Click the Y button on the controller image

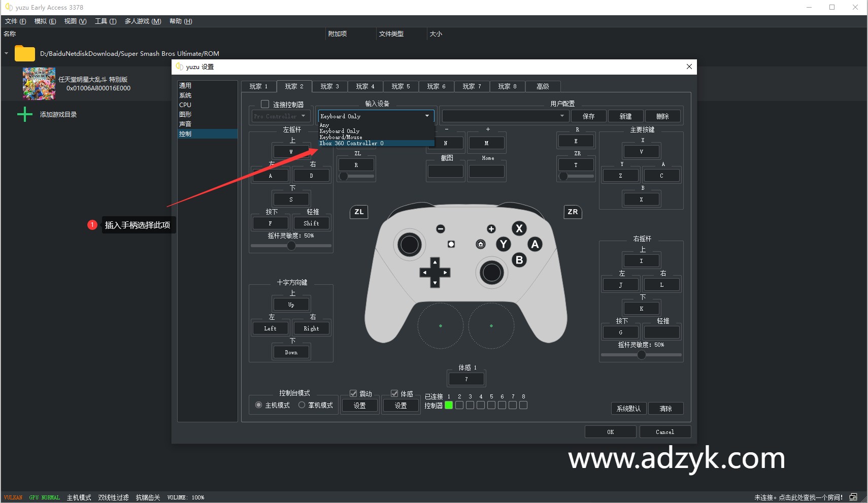pyautogui.click(x=504, y=244)
